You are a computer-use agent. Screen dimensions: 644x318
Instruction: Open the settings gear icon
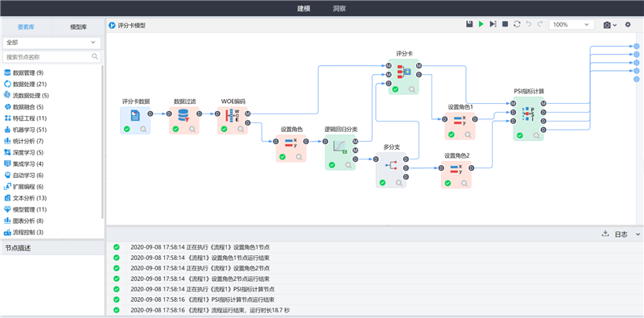(x=628, y=25)
